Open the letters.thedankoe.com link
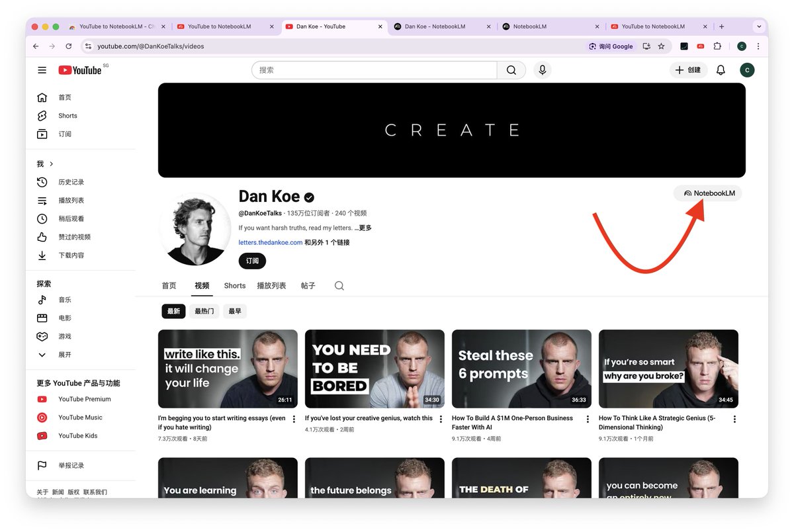The image size is (794, 532). (271, 242)
